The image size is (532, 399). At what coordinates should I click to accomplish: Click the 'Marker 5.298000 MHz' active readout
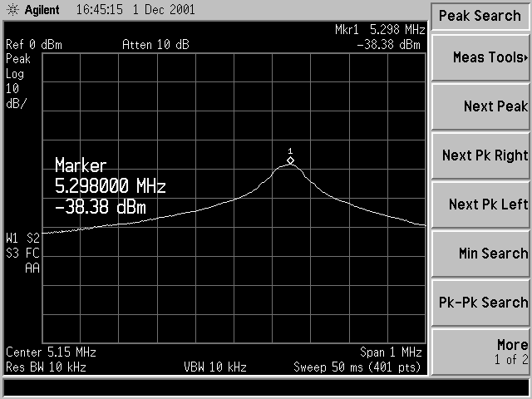[x=111, y=175]
